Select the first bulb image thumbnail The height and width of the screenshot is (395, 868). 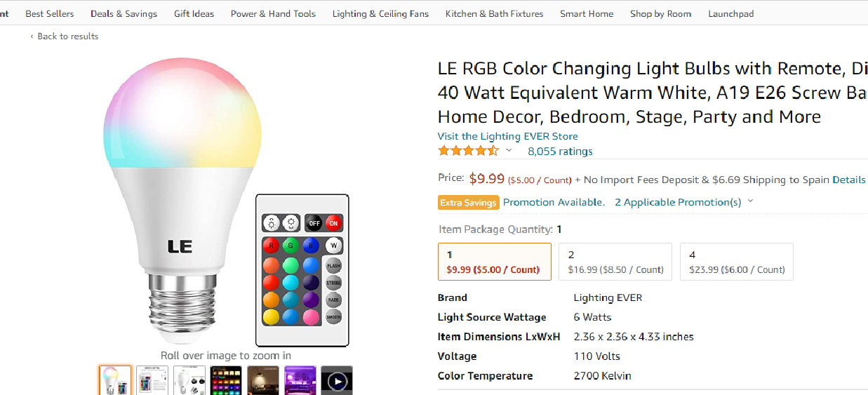[115, 380]
